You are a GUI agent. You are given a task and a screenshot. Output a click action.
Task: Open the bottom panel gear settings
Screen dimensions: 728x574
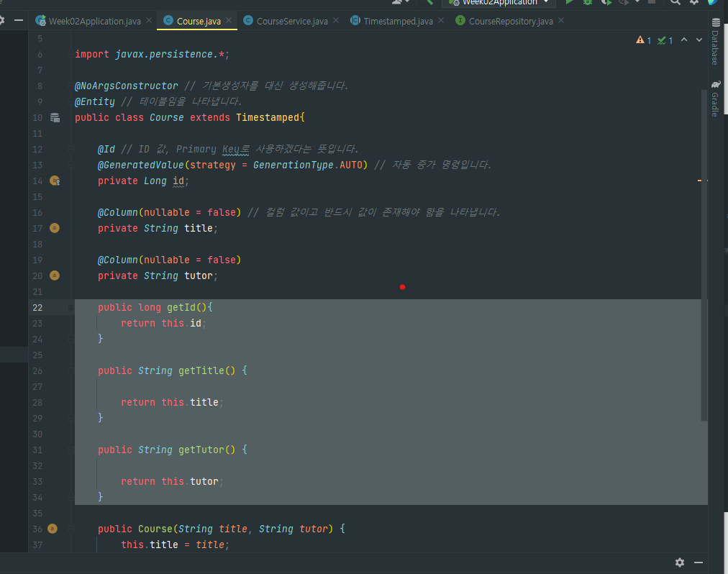[680, 562]
